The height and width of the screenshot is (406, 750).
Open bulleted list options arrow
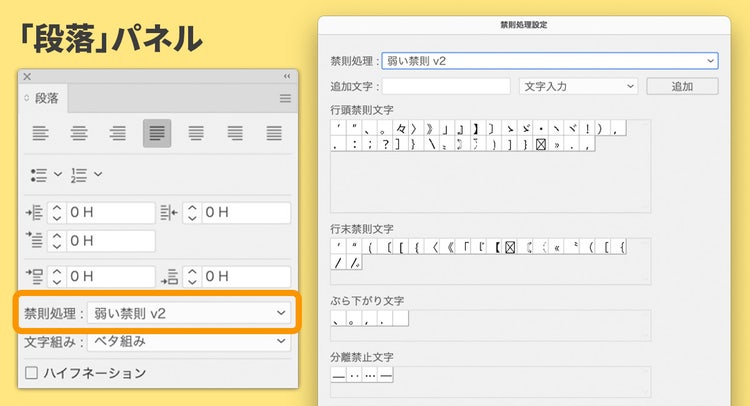coord(58,174)
